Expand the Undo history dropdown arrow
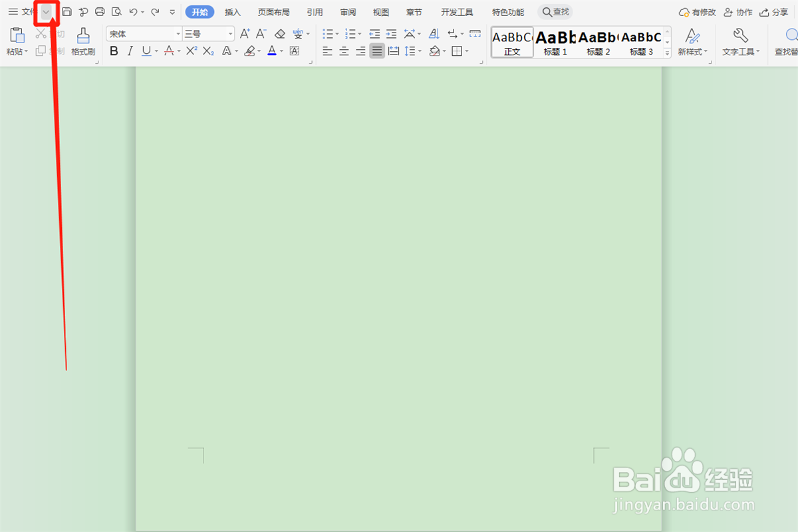This screenshot has height=532, width=798. [x=142, y=13]
